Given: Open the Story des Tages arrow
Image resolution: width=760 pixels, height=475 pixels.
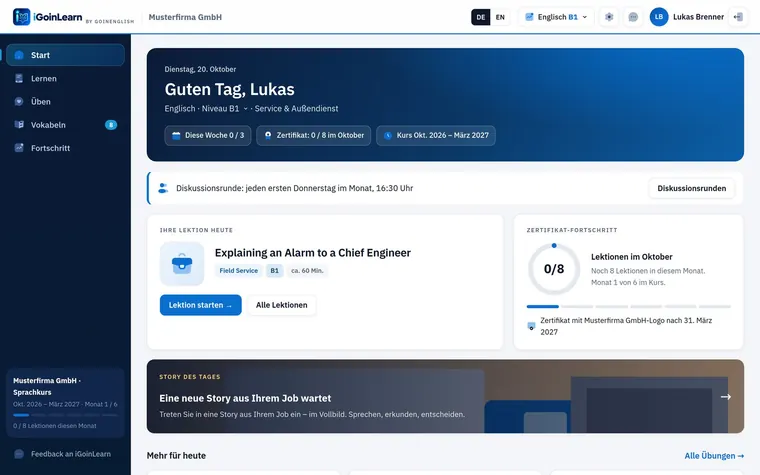Looking at the screenshot, I should 726,396.
